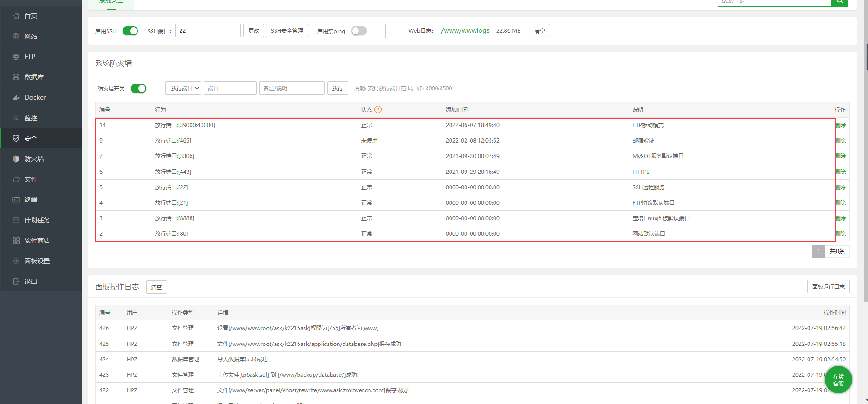Clear panel operation logs 清空 button
868x404 pixels.
157,287
